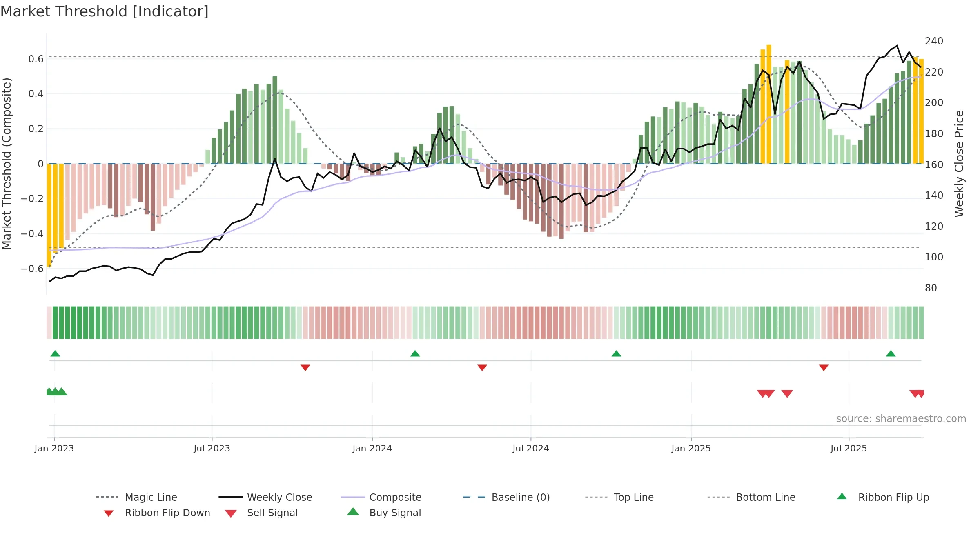The height and width of the screenshot is (551, 980).
Task: Click the −0.2 composite axis tick label
Action: click(x=32, y=199)
